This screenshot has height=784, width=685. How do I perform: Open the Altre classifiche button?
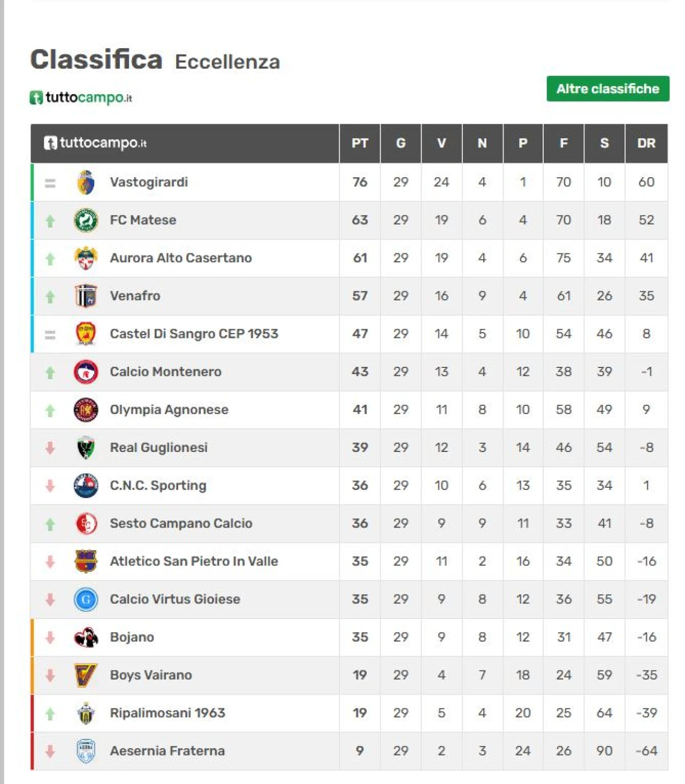pyautogui.click(x=608, y=89)
